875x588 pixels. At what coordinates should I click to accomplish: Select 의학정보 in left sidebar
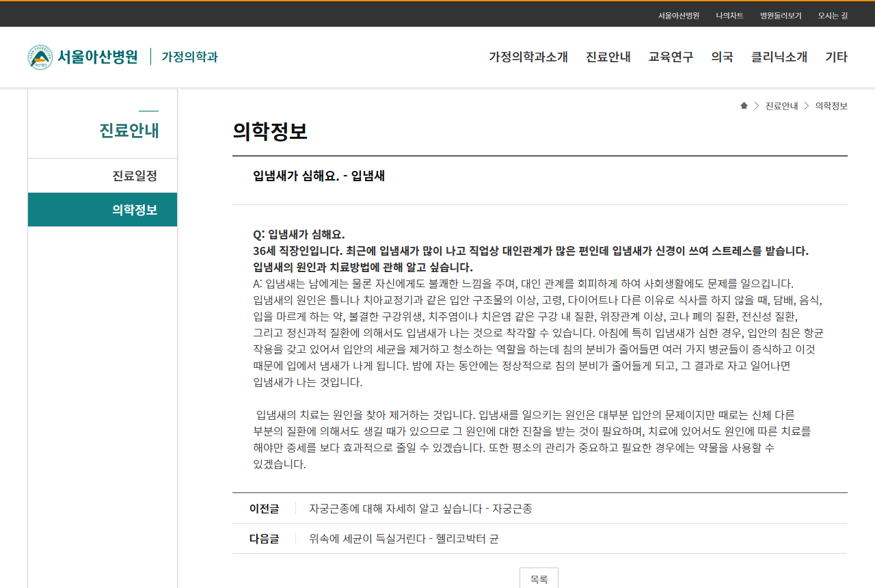[103, 210]
